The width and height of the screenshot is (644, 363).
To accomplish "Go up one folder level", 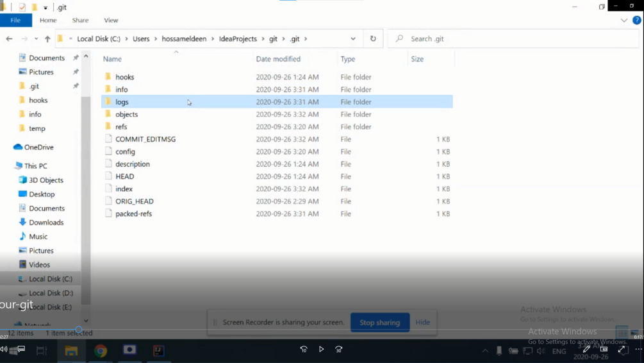I will (47, 38).
